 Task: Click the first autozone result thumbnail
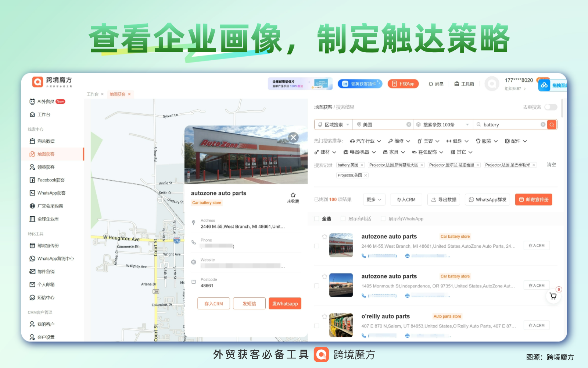[341, 245]
